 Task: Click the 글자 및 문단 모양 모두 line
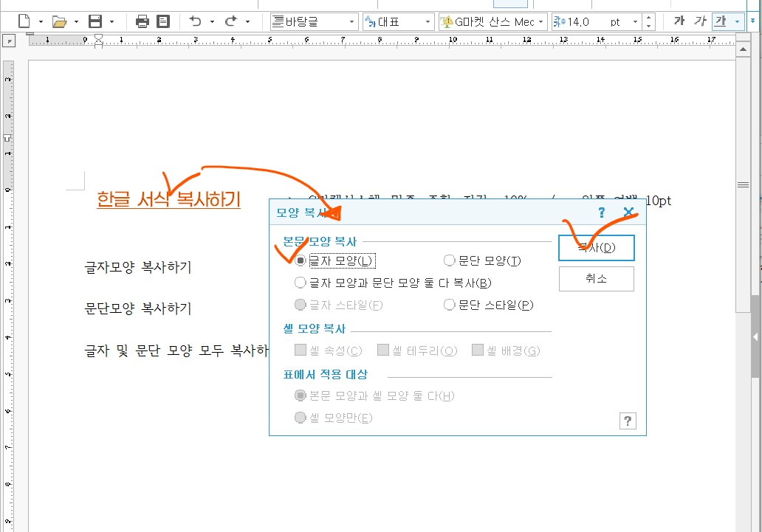click(x=176, y=350)
